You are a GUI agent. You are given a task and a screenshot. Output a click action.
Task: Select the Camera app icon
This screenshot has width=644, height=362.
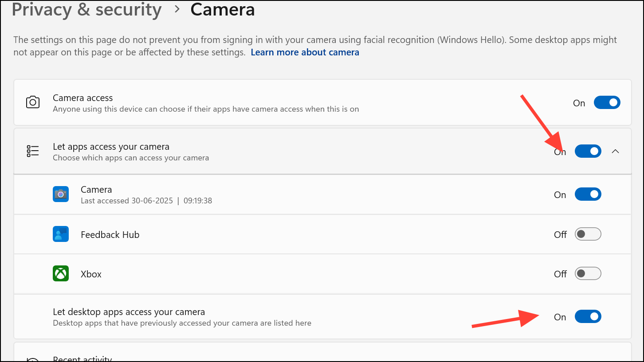pos(61,194)
